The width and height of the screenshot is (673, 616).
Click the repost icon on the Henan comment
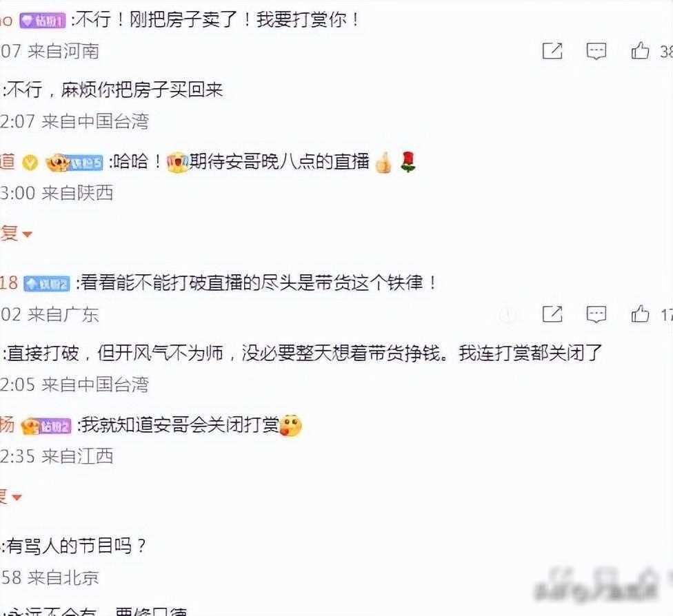pos(552,51)
